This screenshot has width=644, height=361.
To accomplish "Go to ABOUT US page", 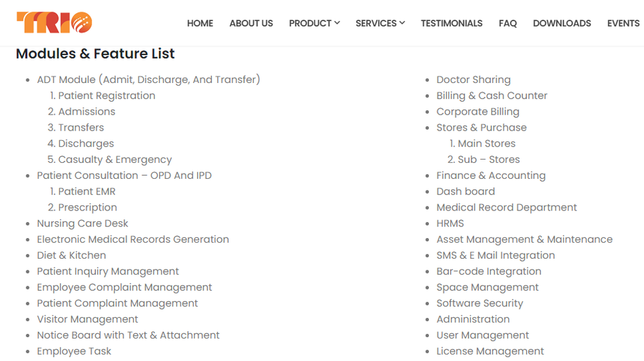I will point(251,23).
